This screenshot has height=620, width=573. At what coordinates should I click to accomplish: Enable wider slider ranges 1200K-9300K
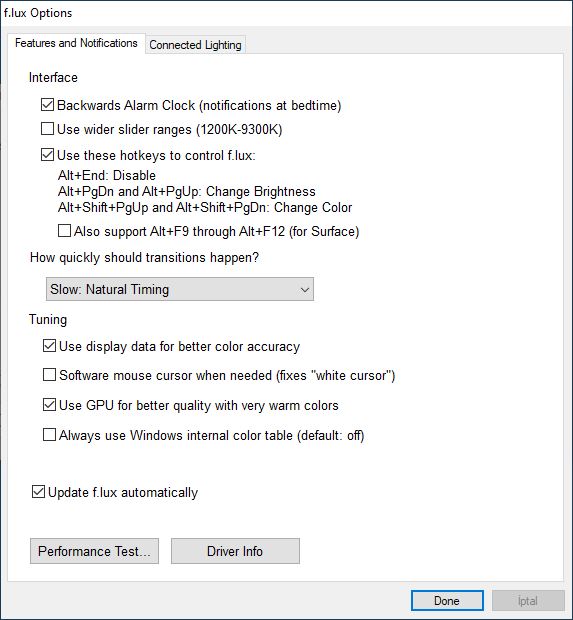(x=47, y=129)
